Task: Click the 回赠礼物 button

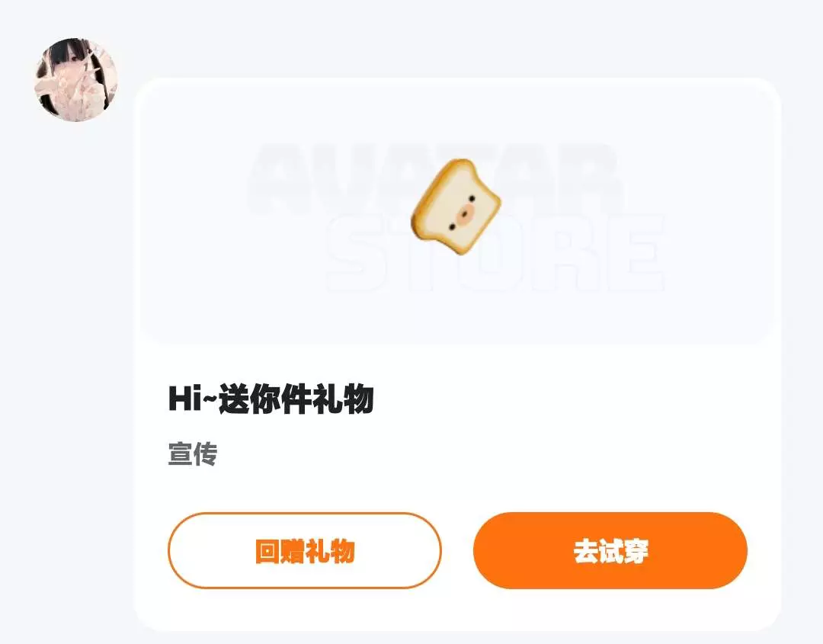Action: point(304,550)
